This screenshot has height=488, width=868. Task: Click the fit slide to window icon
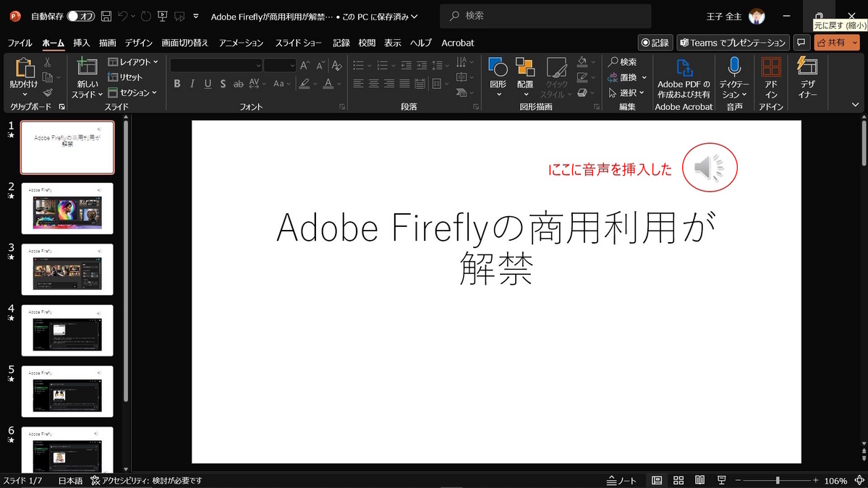pos(859,481)
